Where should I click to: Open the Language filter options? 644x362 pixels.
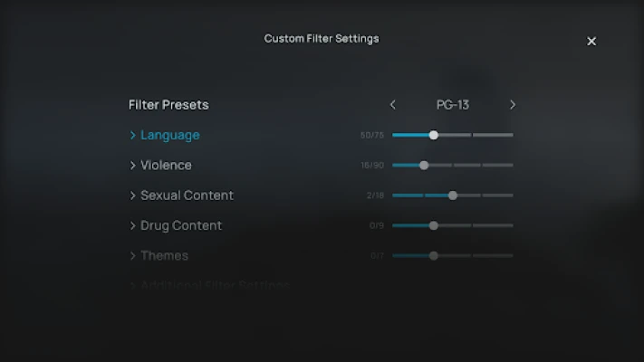coord(170,135)
